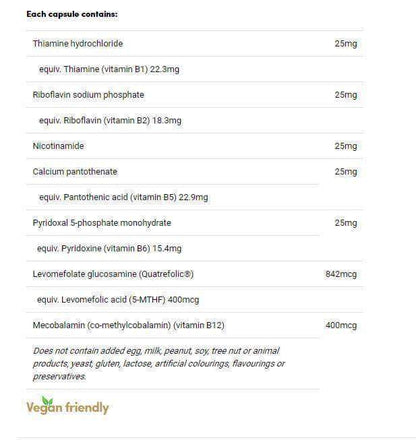Select the Riboflavin sodium phosphate ingredient
Viewport: 416px width, 440px height.
click(88, 95)
